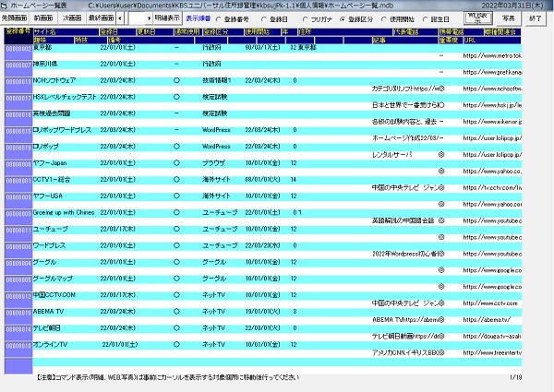Viewport: 554px width, 392px height.
Task: Advance to next page with 次画面
Action: coord(72,18)
